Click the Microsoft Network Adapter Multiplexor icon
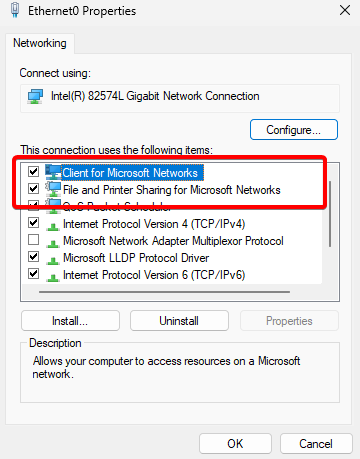The height and width of the screenshot is (459, 360). click(x=53, y=243)
